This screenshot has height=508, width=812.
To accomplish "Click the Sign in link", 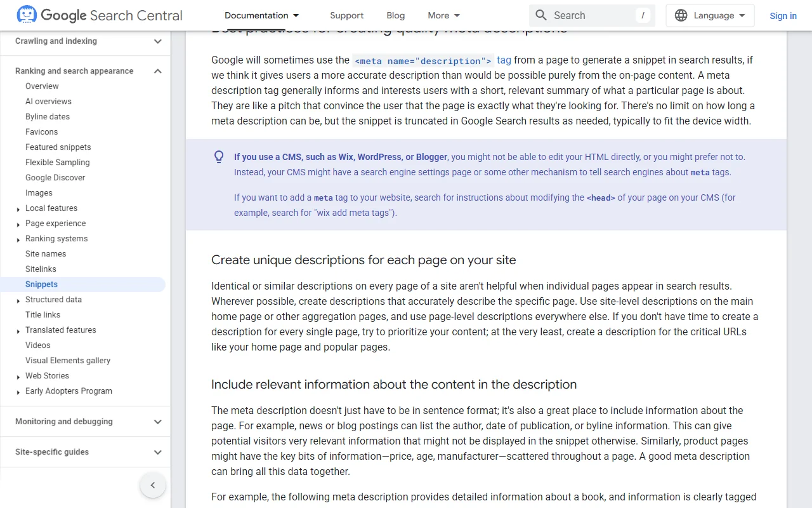I will [x=783, y=16].
